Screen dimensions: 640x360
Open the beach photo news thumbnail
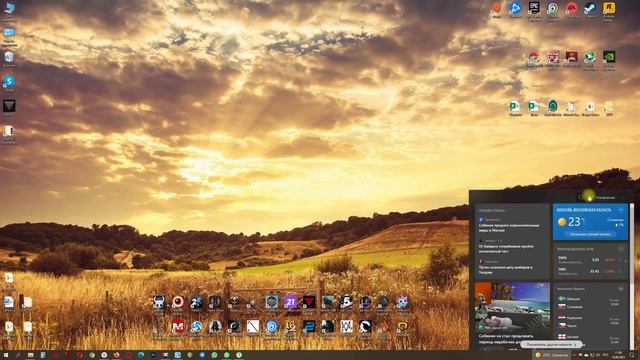click(x=512, y=307)
